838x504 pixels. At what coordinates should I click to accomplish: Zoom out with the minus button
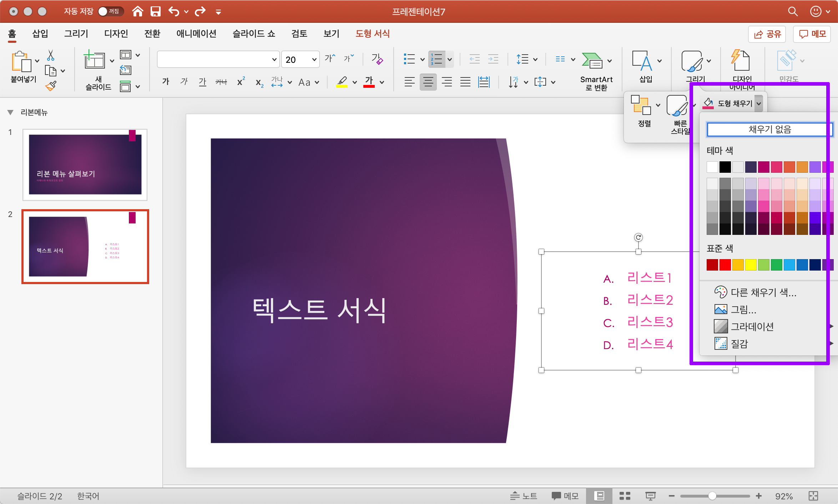(x=671, y=496)
